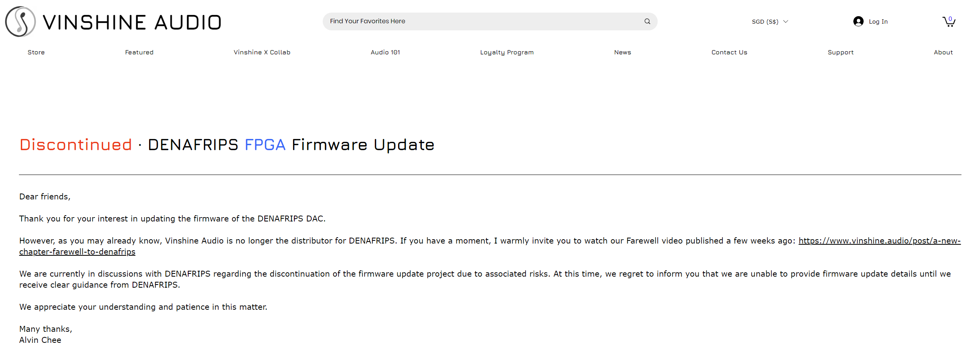Visit the About page
This screenshot has height=359, width=980.
(x=943, y=52)
